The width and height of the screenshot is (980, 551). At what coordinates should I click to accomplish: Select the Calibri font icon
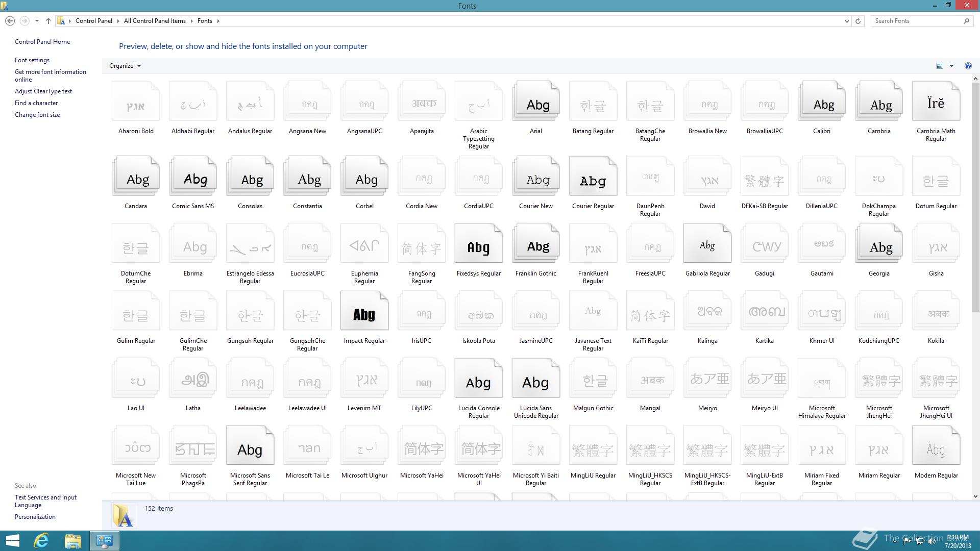pos(822,101)
